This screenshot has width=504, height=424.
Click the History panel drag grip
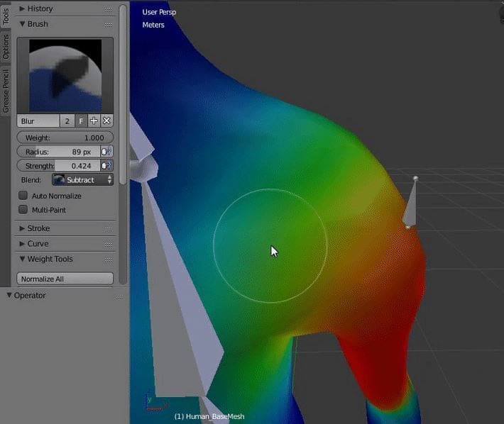coord(108,9)
